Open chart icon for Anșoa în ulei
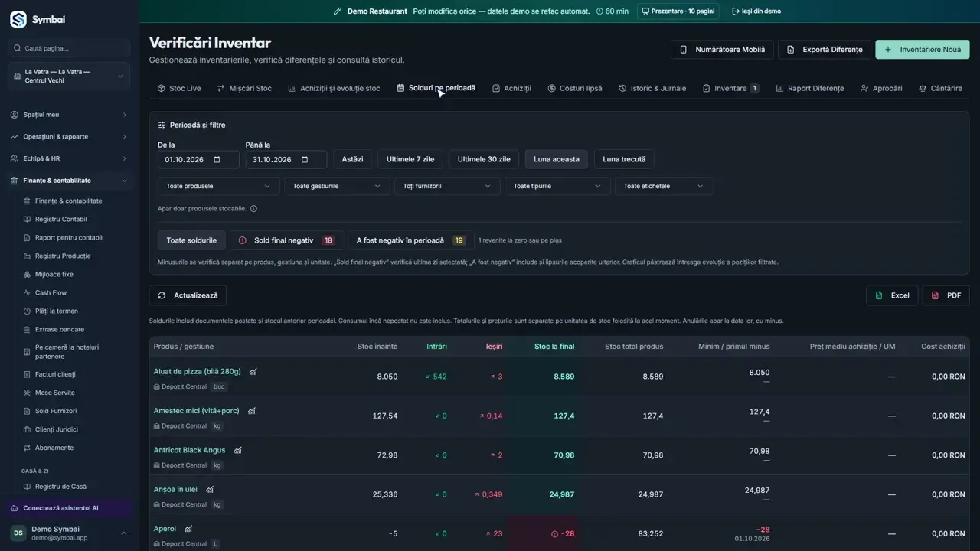 click(209, 490)
